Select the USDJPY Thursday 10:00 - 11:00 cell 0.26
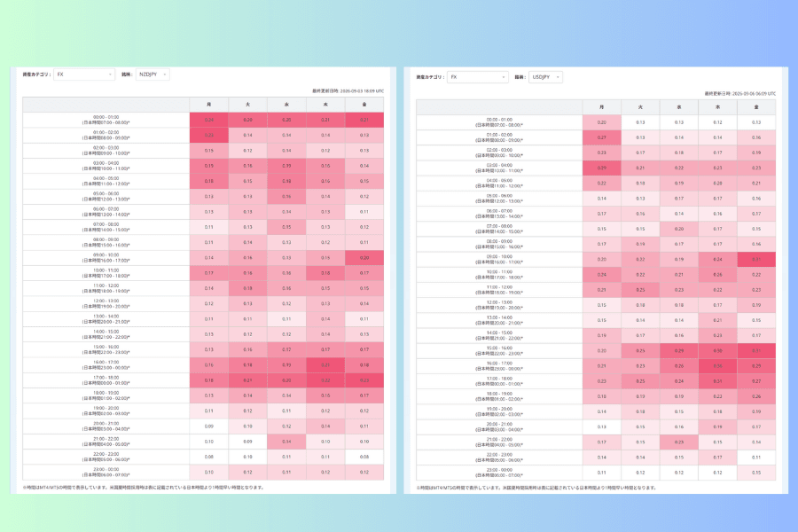This screenshot has width=798, height=532. [717, 274]
